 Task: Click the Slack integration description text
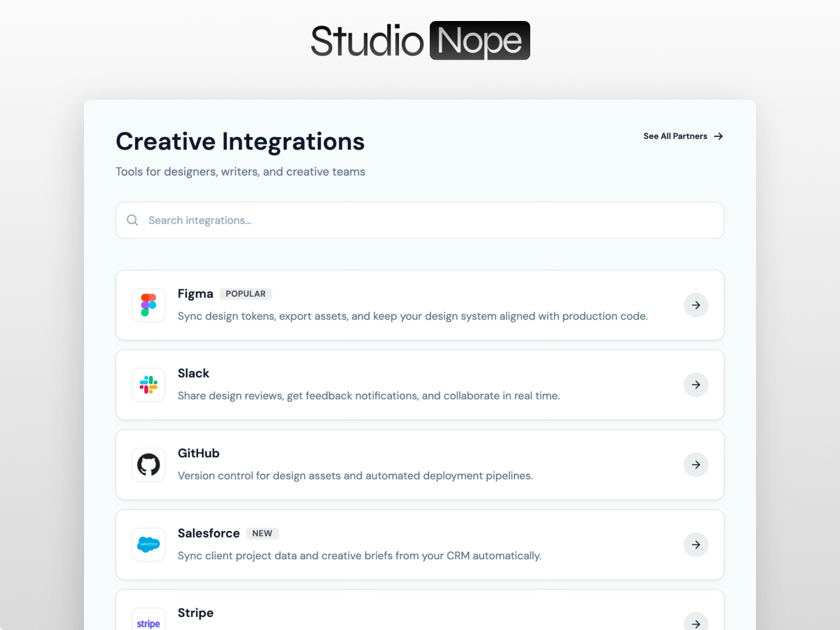[369, 395]
